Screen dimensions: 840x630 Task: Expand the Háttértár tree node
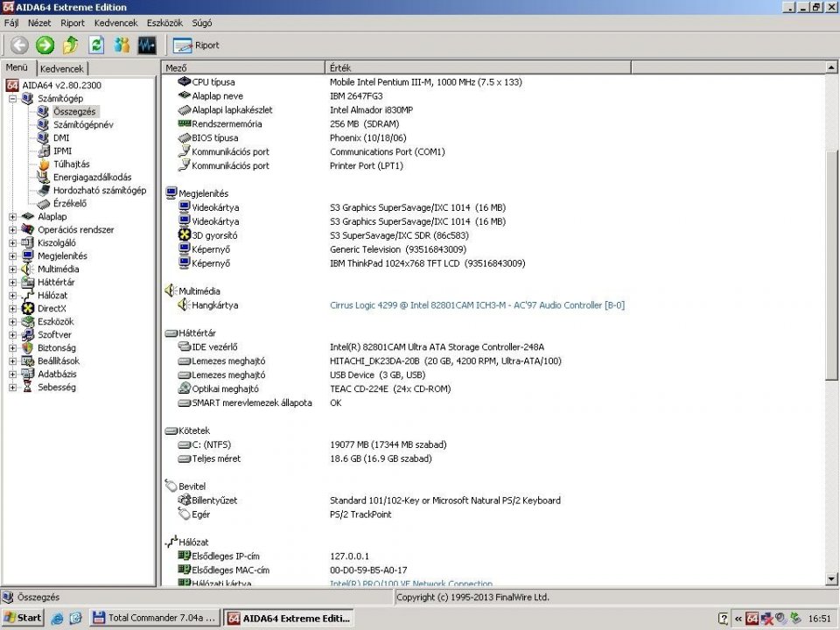12,283
